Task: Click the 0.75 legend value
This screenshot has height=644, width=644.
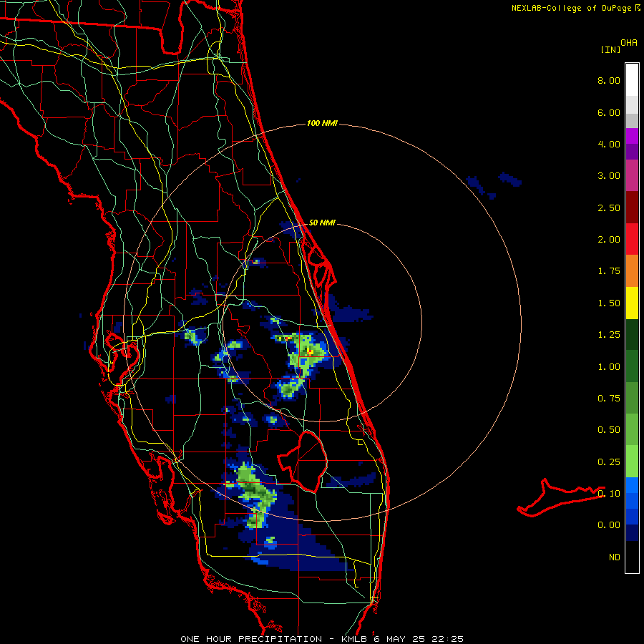Action: [609, 399]
